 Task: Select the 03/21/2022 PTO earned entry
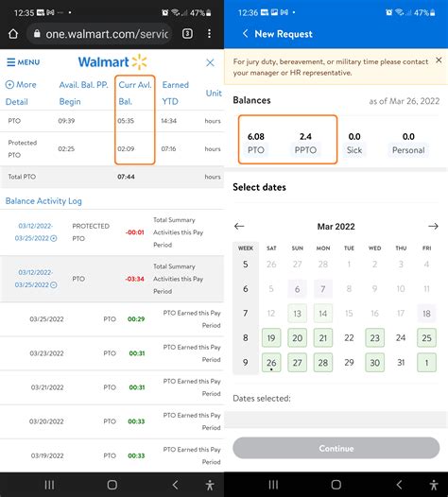click(x=112, y=387)
